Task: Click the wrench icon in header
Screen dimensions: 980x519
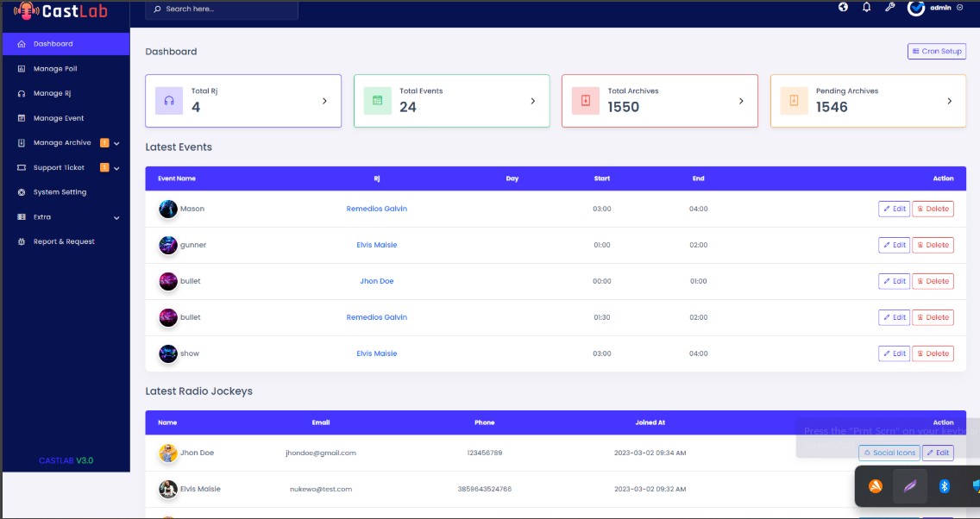Action: [x=890, y=8]
